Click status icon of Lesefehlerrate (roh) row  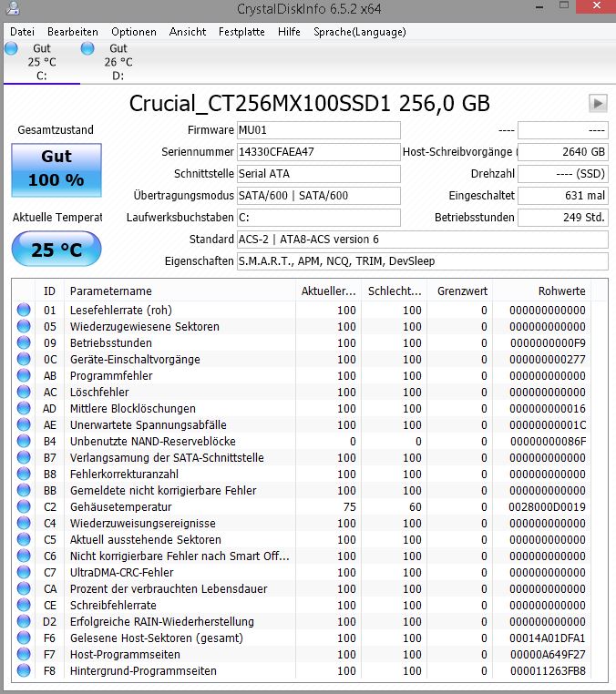point(24,310)
